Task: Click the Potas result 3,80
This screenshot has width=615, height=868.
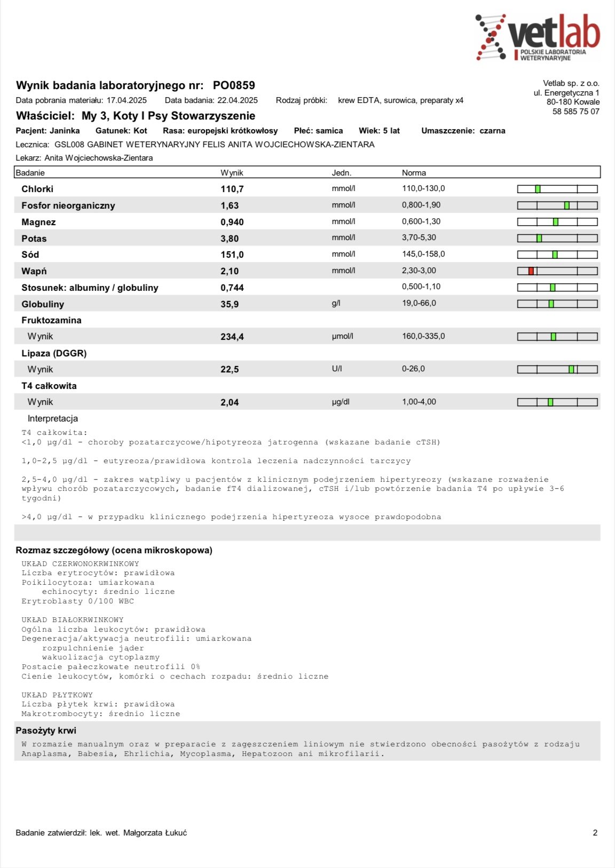Action: [x=230, y=238]
